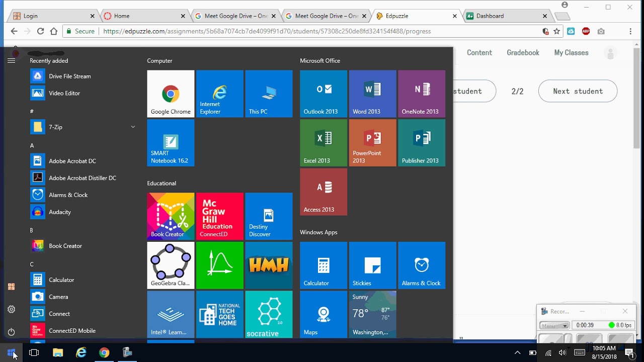Launch Camera from the app list
Viewport: 644px width, 362px height.
[x=83, y=297]
